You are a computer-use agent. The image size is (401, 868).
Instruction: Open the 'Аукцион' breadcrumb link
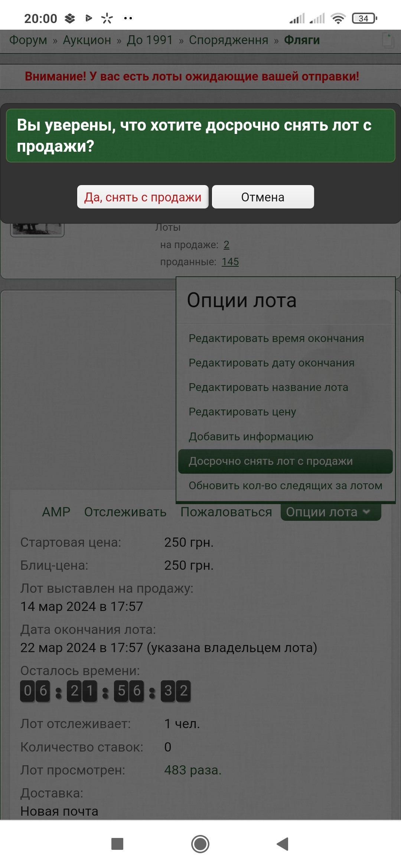[87, 40]
